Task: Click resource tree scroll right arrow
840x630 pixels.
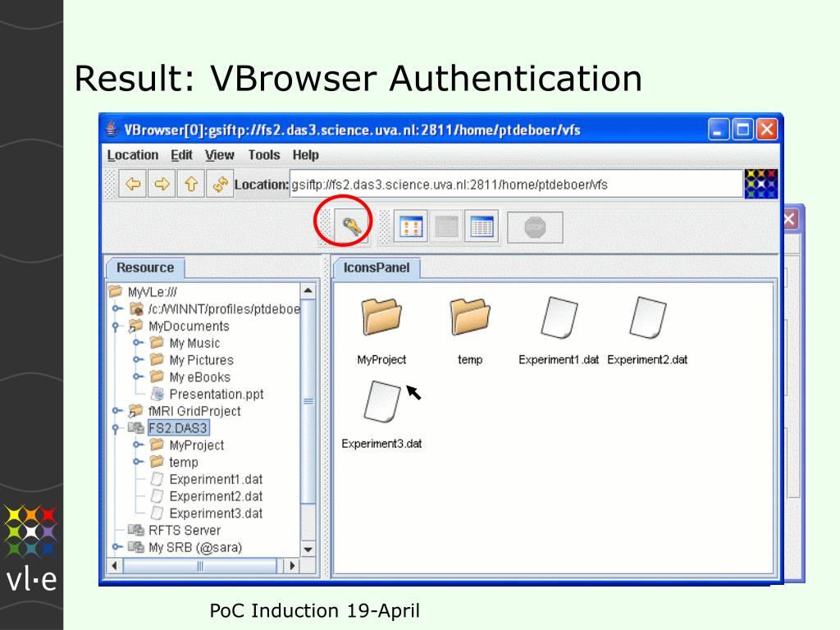Action: click(291, 565)
